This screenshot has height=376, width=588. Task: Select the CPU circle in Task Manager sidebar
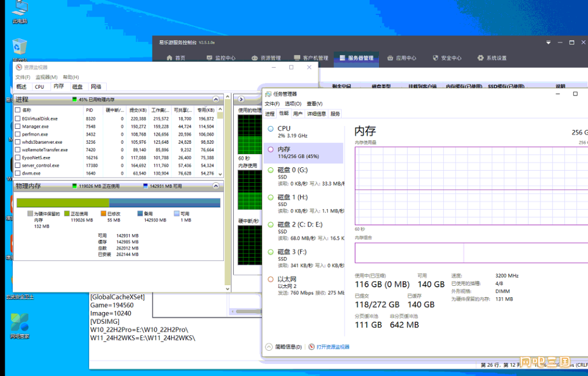pyautogui.click(x=270, y=129)
